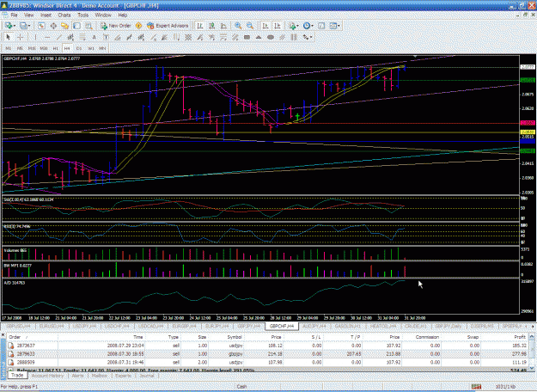Launch MetaEditor from the yellow diamond icon
This screenshot has height=392, width=537.
click(138, 26)
